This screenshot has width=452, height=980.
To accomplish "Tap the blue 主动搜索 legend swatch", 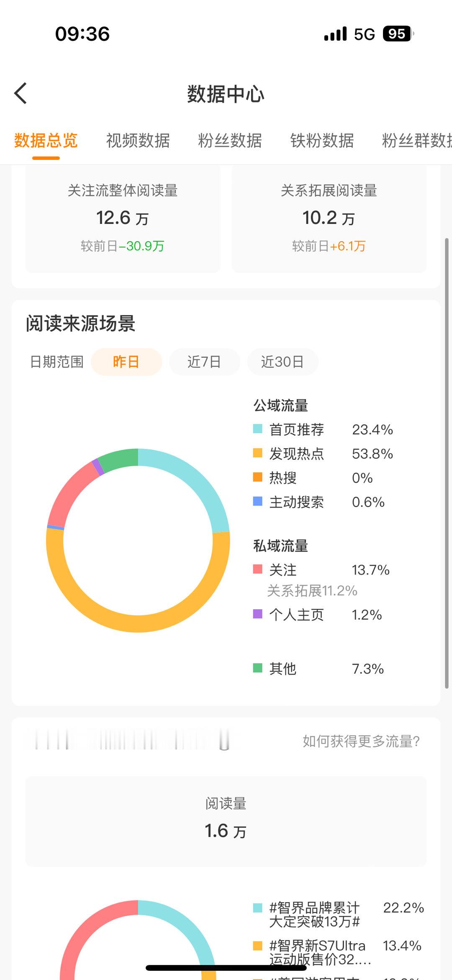I will (258, 501).
